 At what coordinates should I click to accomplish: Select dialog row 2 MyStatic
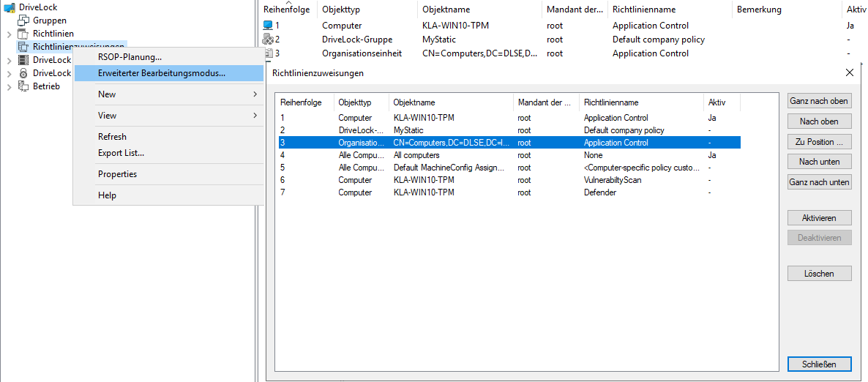pos(509,130)
